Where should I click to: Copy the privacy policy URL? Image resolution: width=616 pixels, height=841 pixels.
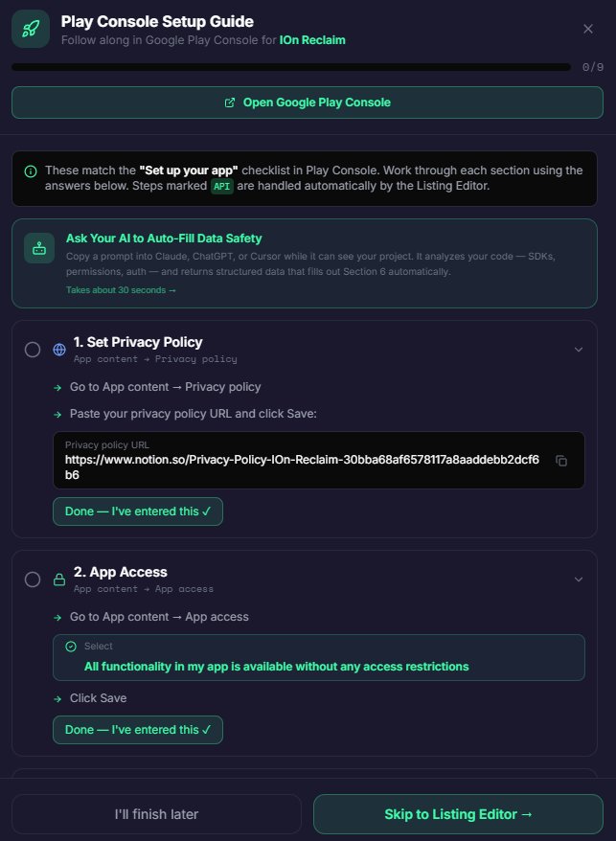tap(562, 461)
